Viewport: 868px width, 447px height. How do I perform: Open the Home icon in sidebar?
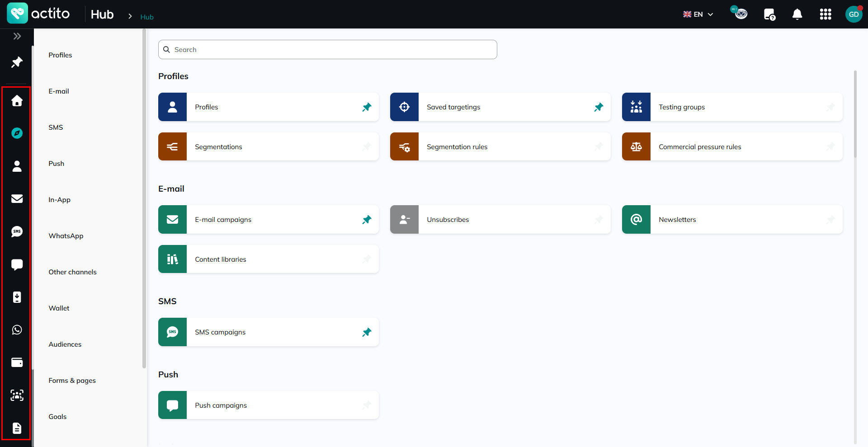point(17,100)
